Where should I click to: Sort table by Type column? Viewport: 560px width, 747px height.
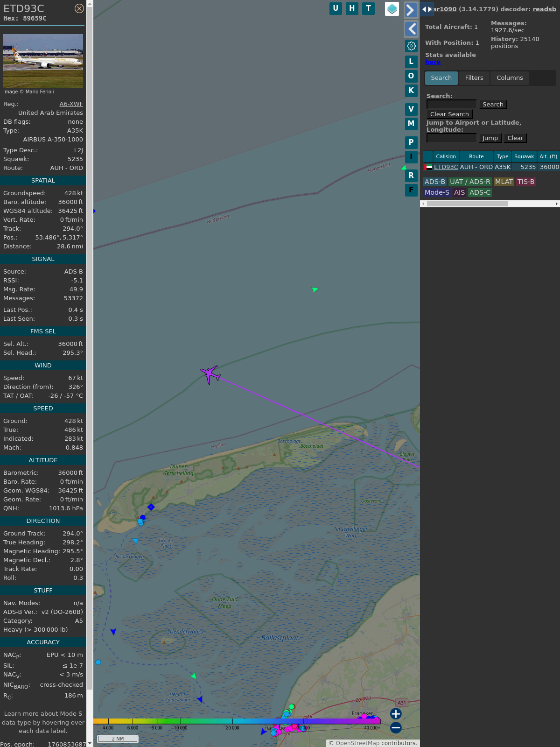pos(503,156)
